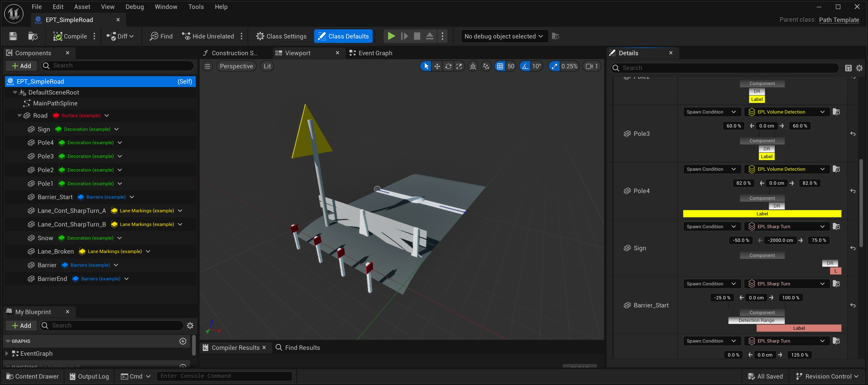This screenshot has width=868, height=385.
Task: Select the translate gizmo tool
Action: click(437, 66)
